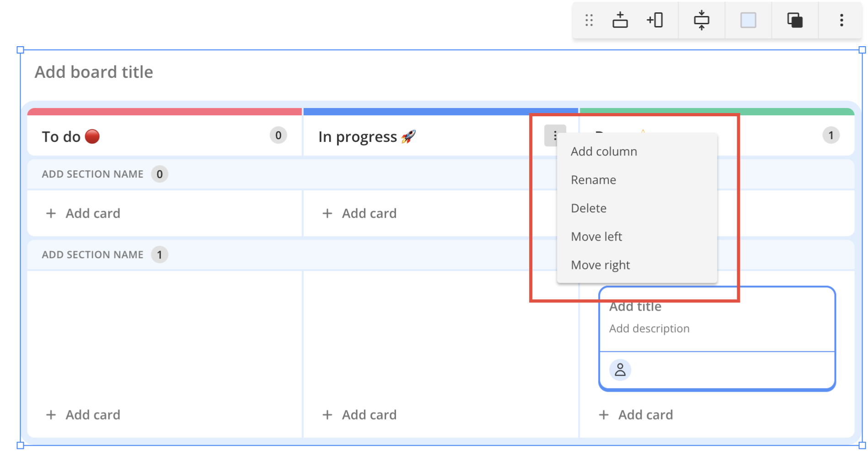
Task: Click Add board title field
Action: (94, 72)
